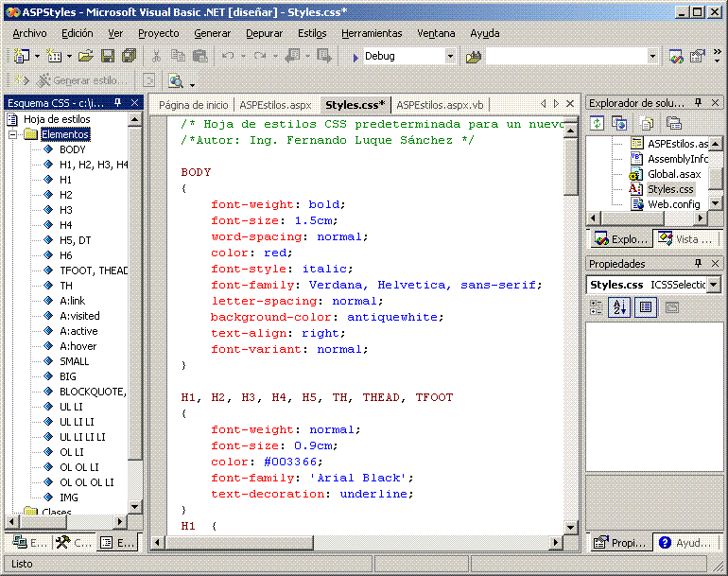Click the Undo arrow icon
The width and height of the screenshot is (728, 576).
click(x=228, y=56)
